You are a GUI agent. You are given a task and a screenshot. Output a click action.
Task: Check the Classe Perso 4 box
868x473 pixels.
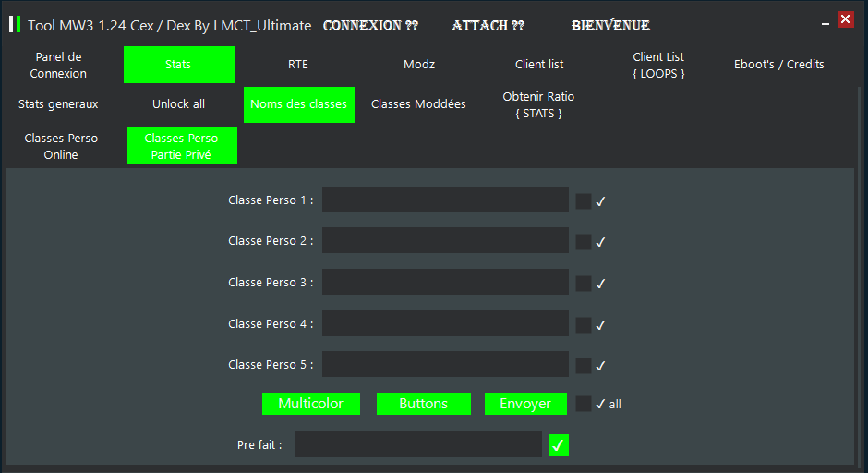click(x=584, y=325)
